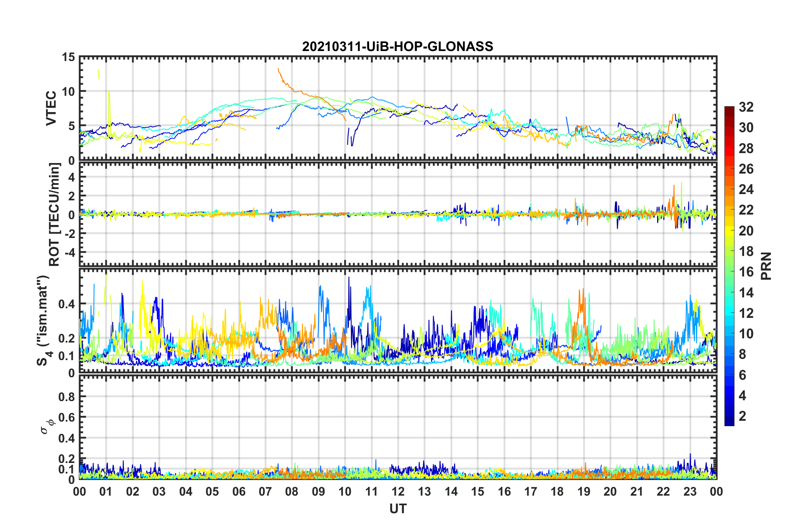Viewport: 796px width, 532px height.
Task: Click x-axis hour label 04
Action: 186,491
